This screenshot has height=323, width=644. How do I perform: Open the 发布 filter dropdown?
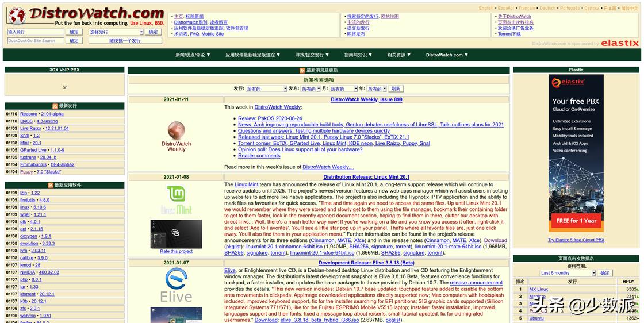310,89
